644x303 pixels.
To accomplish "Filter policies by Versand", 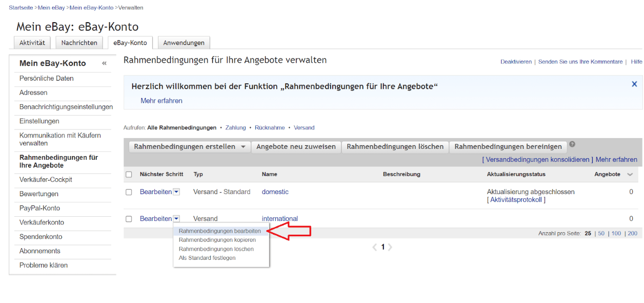I will point(304,127).
